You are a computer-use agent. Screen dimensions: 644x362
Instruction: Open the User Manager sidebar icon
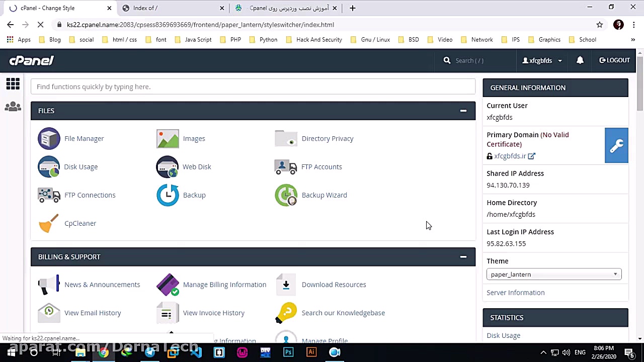coord(13,107)
